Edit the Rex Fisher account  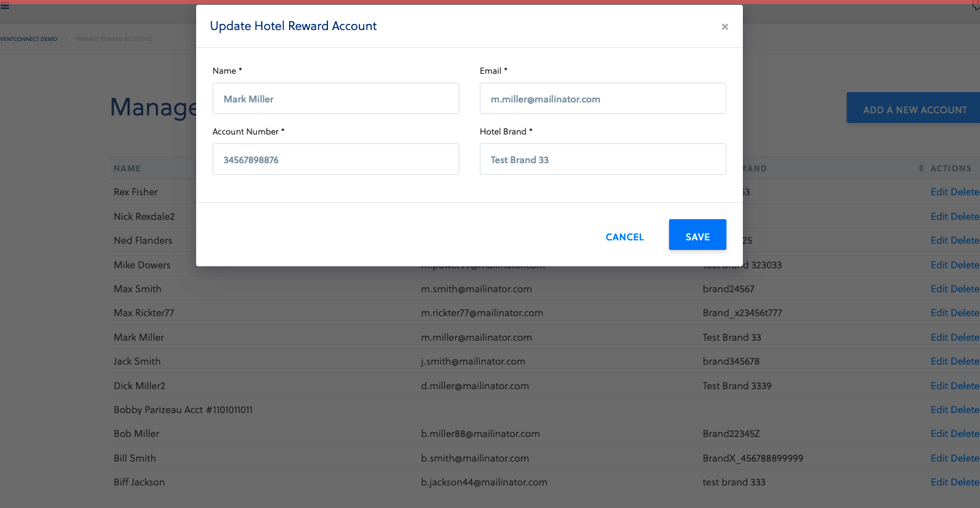click(939, 192)
